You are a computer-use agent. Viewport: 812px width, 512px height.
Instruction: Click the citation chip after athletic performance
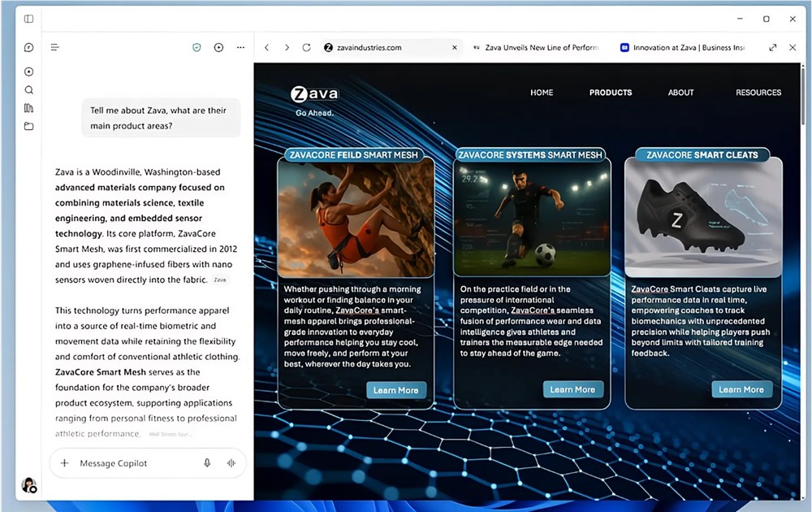point(171,434)
